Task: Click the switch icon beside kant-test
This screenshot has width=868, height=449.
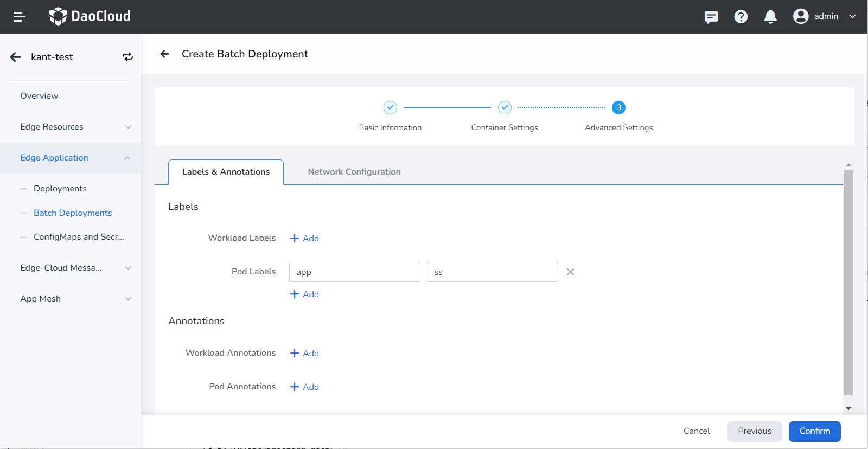Action: point(127,57)
